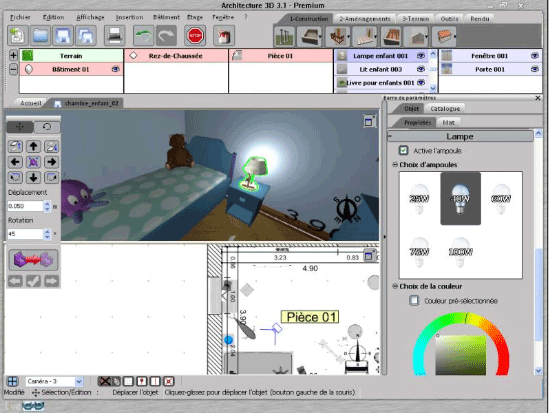Image resolution: width=549 pixels, height=413 pixels.
Task: Click the paint bucket toolbar icon
Action: coord(224,35)
